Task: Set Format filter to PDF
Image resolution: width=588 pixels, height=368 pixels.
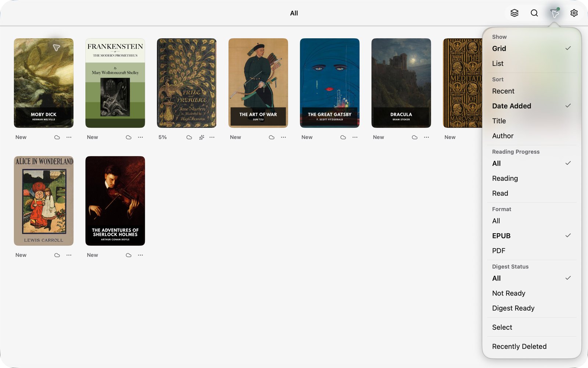Action: click(x=531, y=251)
